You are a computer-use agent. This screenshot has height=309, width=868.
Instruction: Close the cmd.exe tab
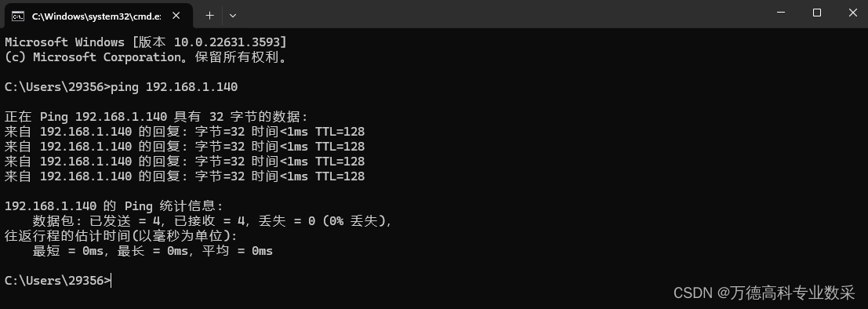point(176,16)
